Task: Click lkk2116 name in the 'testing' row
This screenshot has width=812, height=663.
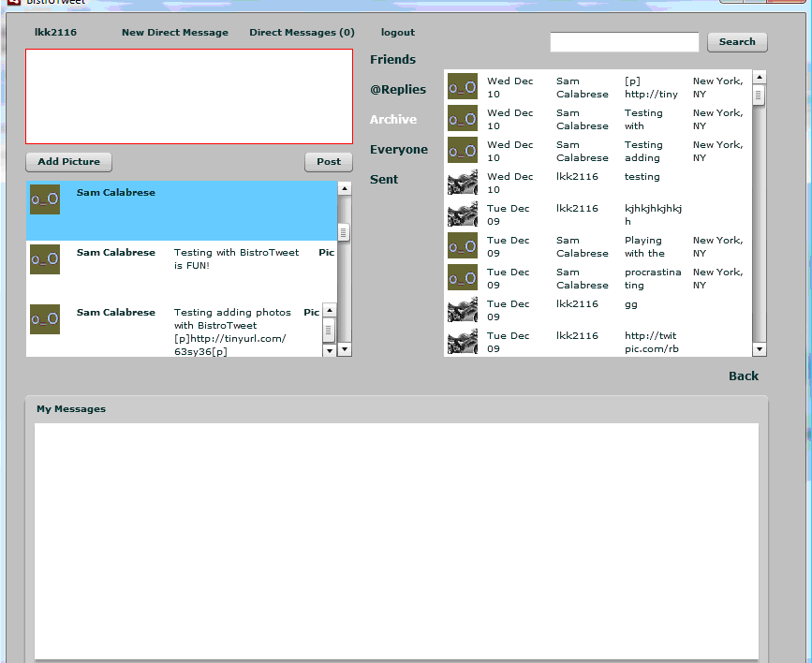Action: [x=577, y=177]
